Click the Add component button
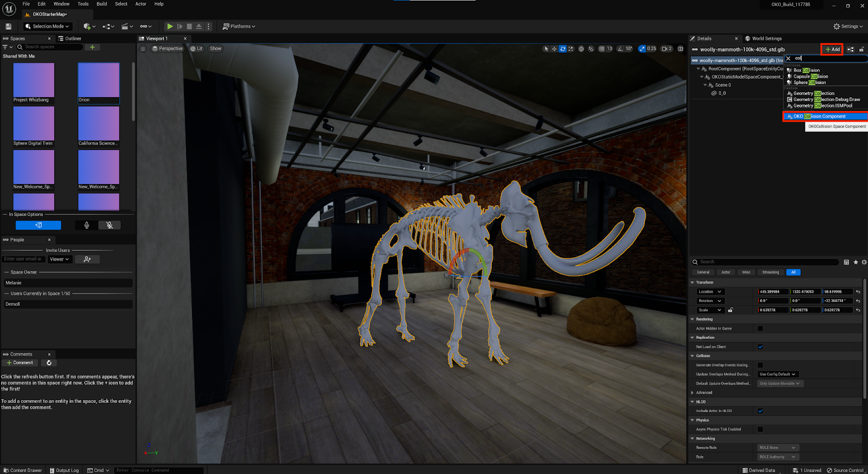Viewport: 868px width, 474px height. tap(832, 49)
